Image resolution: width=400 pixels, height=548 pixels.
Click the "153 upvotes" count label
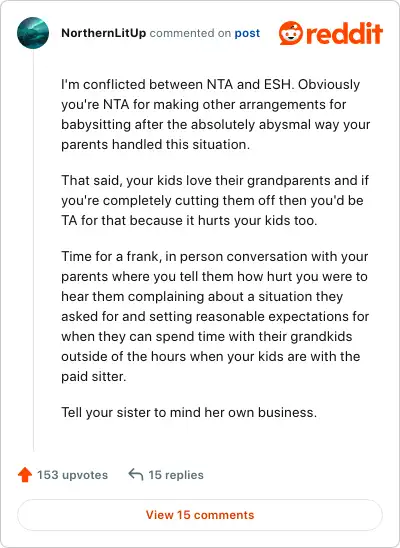[72, 475]
